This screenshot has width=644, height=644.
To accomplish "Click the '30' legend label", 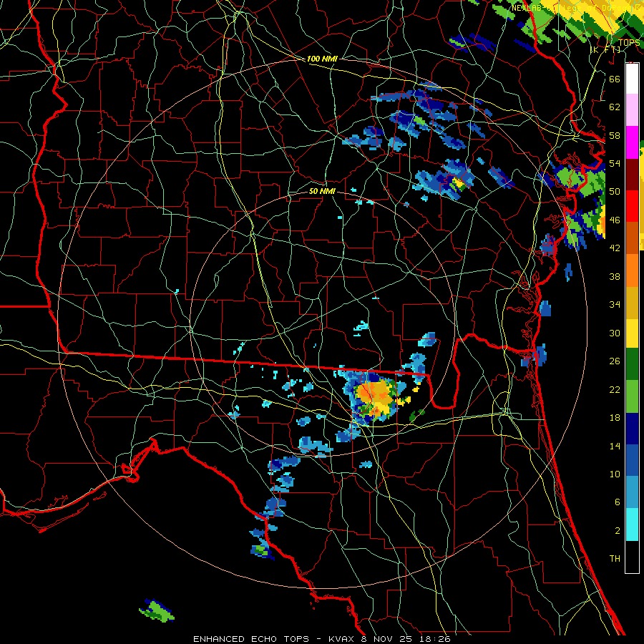I will 615,333.
